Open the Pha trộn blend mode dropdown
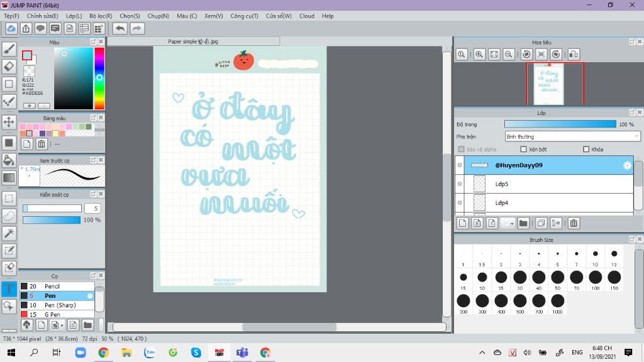Image resolution: width=644 pixels, height=362 pixels. 572,136
